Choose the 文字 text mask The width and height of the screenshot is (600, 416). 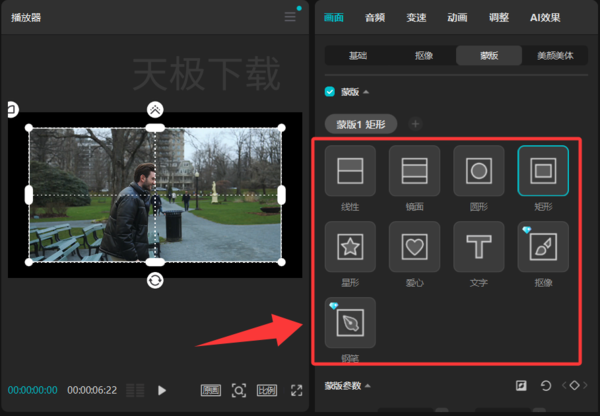pyautogui.click(x=479, y=246)
